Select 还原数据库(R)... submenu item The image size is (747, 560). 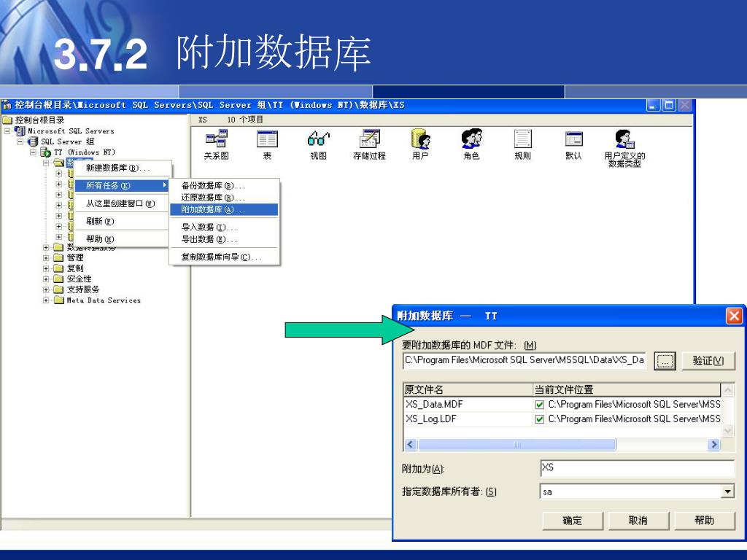[x=224, y=198]
